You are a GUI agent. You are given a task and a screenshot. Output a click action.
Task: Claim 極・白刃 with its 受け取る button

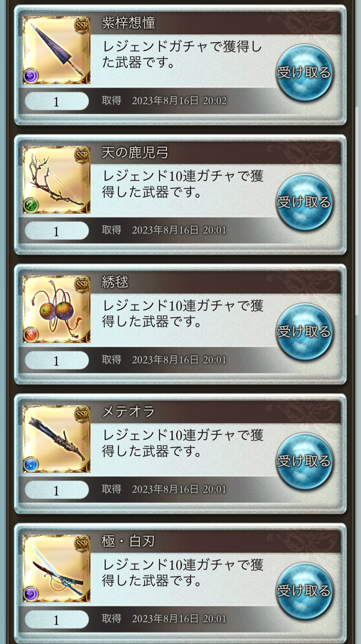304,590
